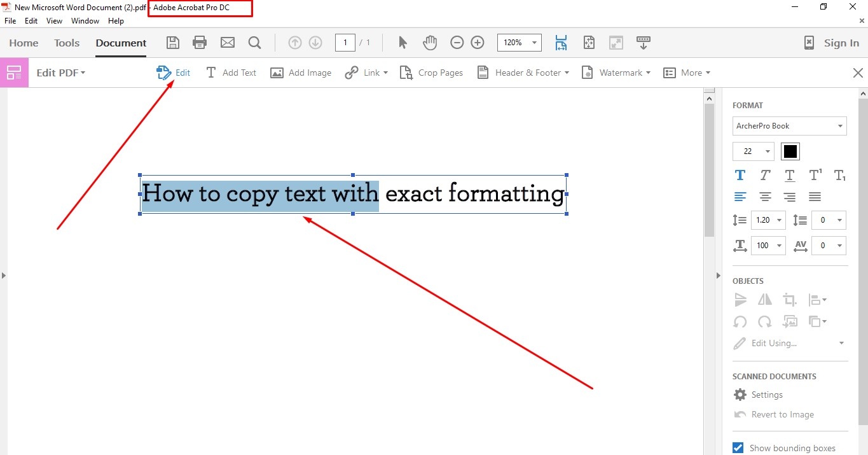868x455 pixels.
Task: Open the ArcherPro Book font dropdown
Action: [x=789, y=126]
